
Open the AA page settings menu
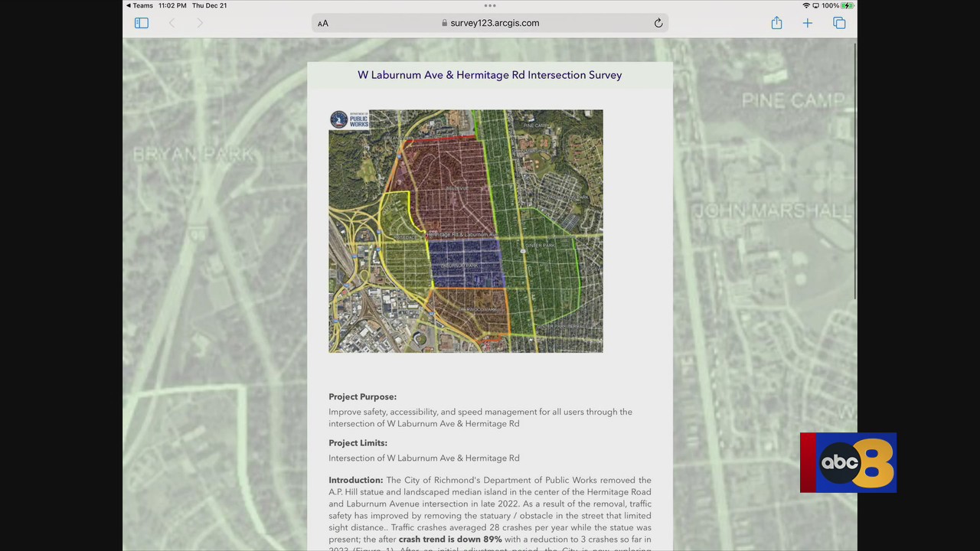323,23
